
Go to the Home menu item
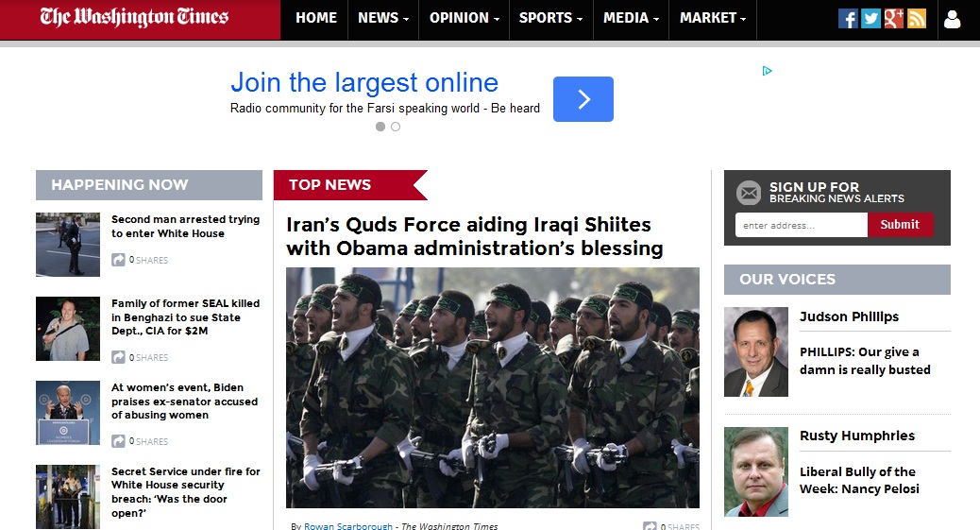316,18
